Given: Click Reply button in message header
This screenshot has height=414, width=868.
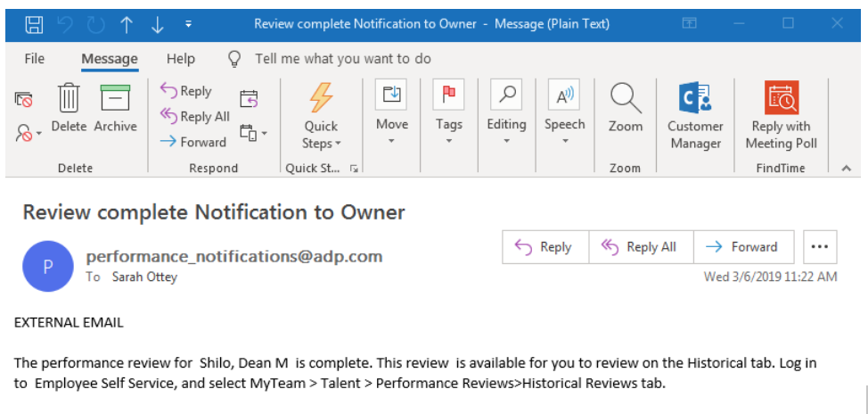Looking at the screenshot, I should point(545,247).
